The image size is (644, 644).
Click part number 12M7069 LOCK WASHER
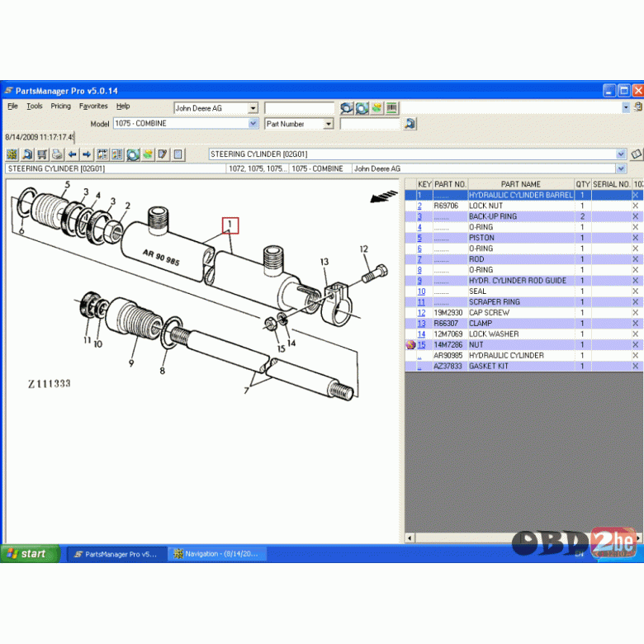(x=448, y=334)
